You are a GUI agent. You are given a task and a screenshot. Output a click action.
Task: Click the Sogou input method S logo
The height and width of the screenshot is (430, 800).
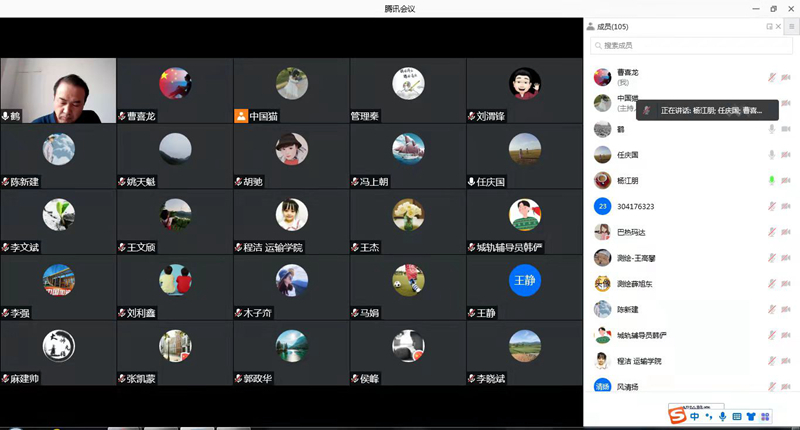(x=678, y=416)
